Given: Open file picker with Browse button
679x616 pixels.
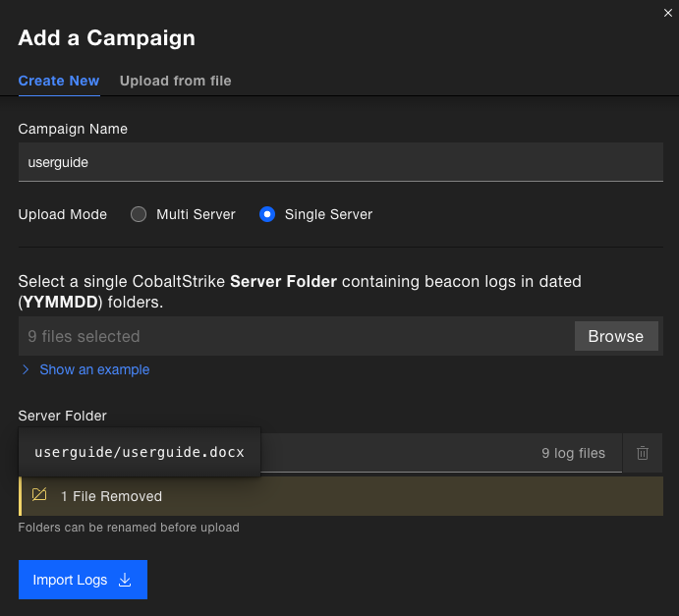Looking at the screenshot, I should point(616,336).
